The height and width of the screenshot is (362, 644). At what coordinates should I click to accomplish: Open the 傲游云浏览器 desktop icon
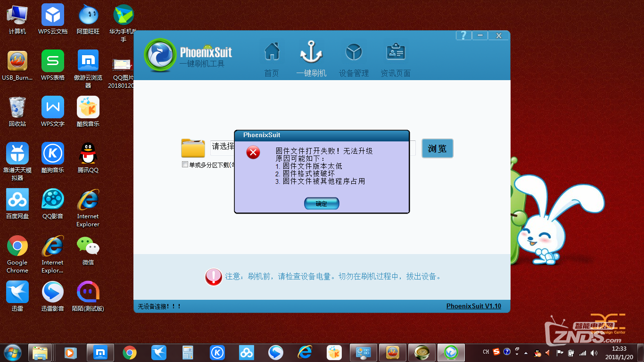tap(88, 69)
